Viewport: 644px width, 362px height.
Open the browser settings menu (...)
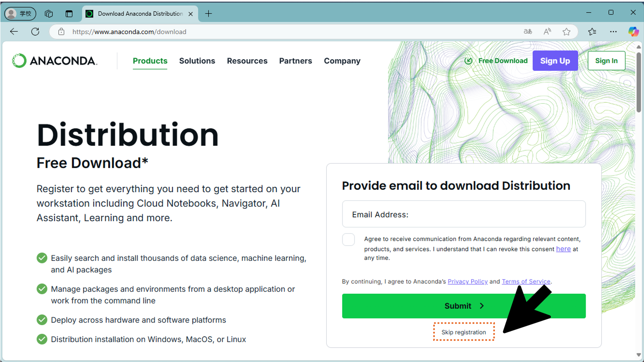[613, 31]
